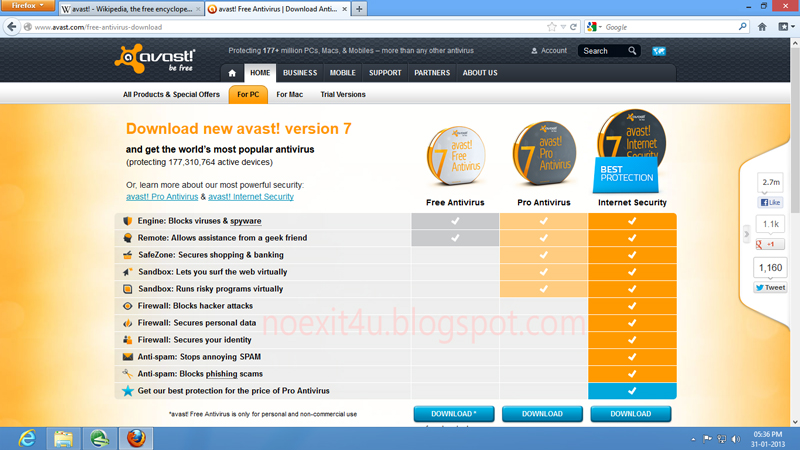Image resolution: width=800 pixels, height=450 pixels.
Task: Click the taskbar clock and date
Action: click(768, 439)
